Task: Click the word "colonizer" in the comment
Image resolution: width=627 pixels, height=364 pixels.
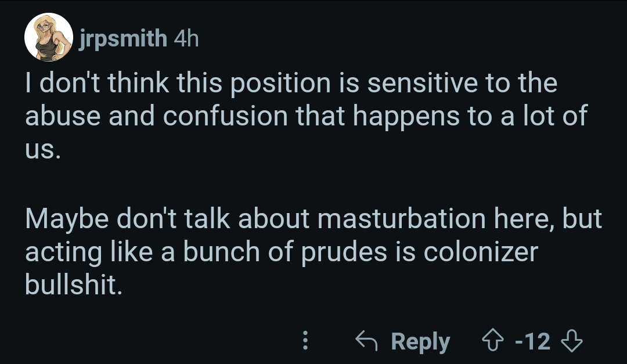Action: [x=481, y=251]
